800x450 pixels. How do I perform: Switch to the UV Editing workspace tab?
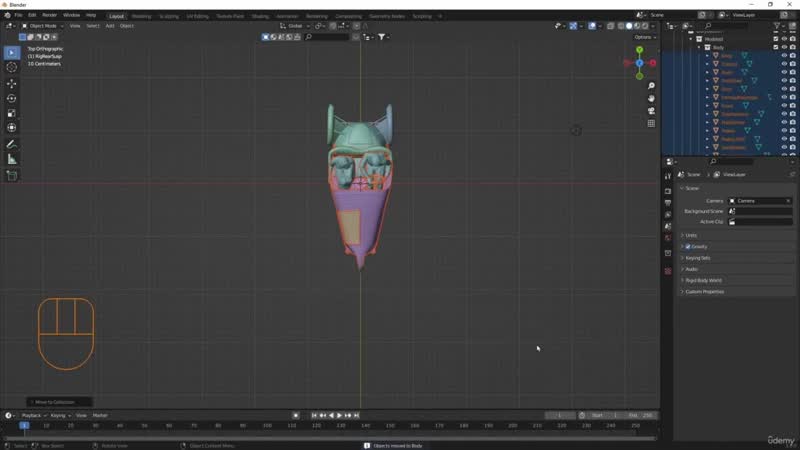(197, 16)
